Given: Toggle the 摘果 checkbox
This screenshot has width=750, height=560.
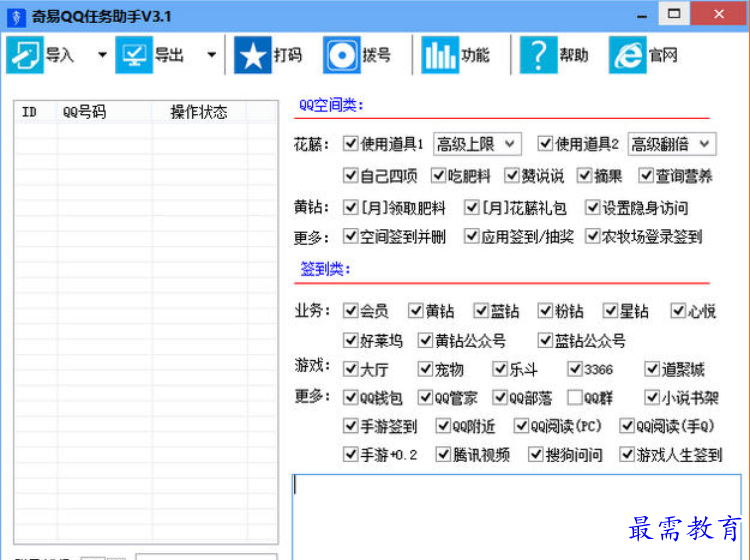Looking at the screenshot, I should 584,176.
